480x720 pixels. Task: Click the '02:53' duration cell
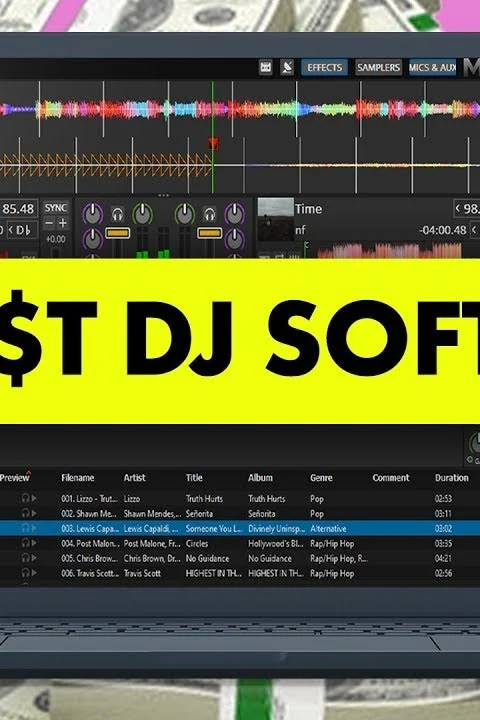[443, 498]
